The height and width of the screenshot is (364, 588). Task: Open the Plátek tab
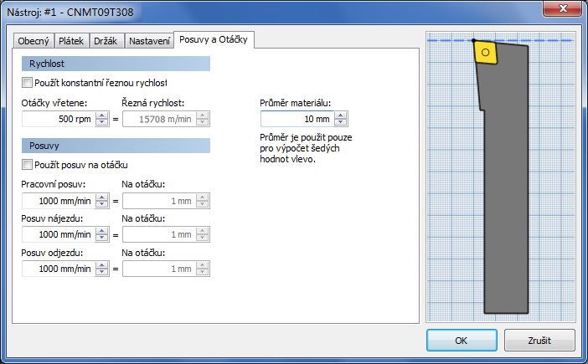(x=71, y=41)
